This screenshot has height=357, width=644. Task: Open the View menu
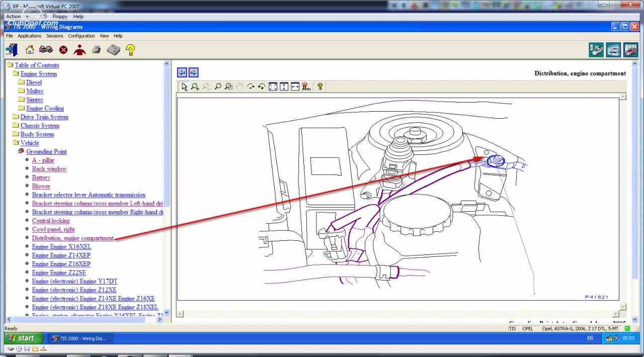pos(104,36)
